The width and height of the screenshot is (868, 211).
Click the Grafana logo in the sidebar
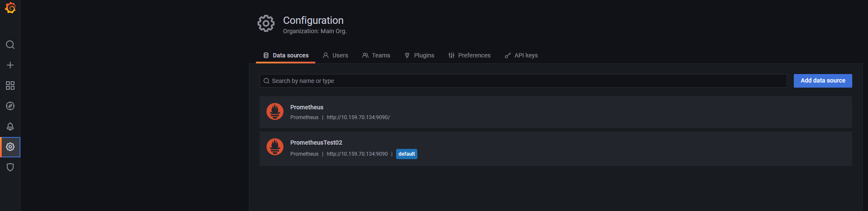(10, 8)
